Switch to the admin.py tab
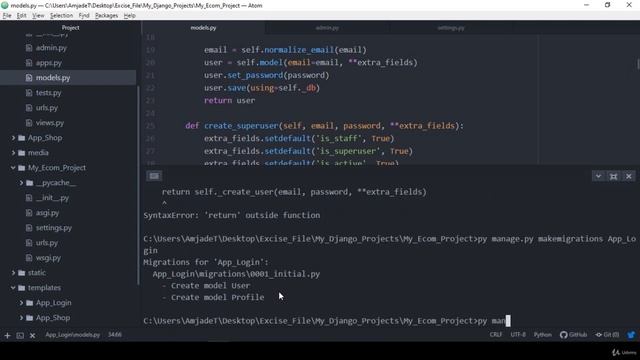640x360 pixels. tap(327, 28)
